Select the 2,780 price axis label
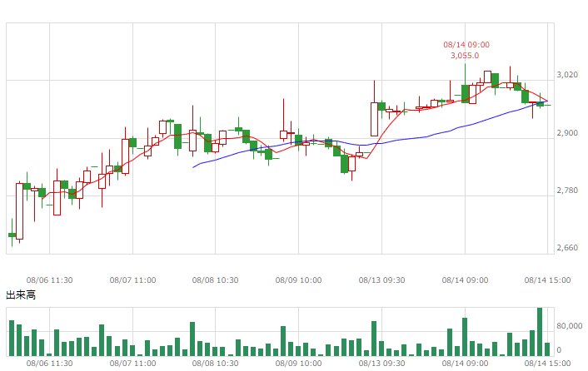The image size is (588, 371). pyautogui.click(x=567, y=190)
